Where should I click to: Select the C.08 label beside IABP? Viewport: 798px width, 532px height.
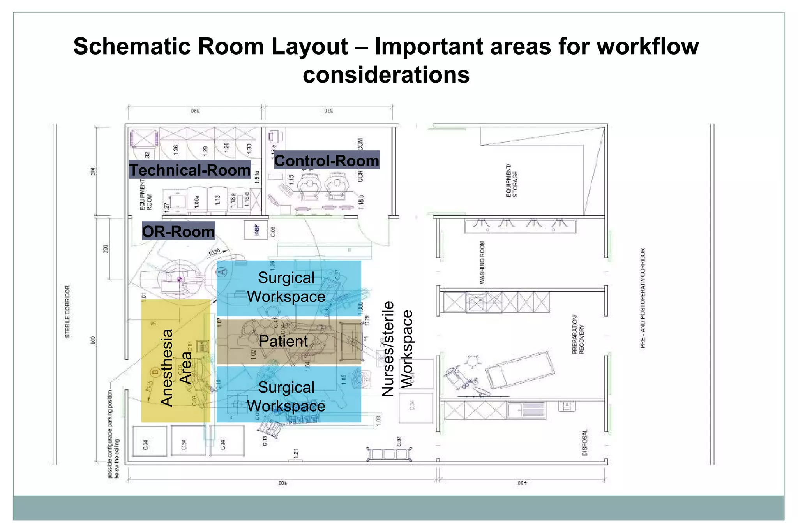click(273, 232)
